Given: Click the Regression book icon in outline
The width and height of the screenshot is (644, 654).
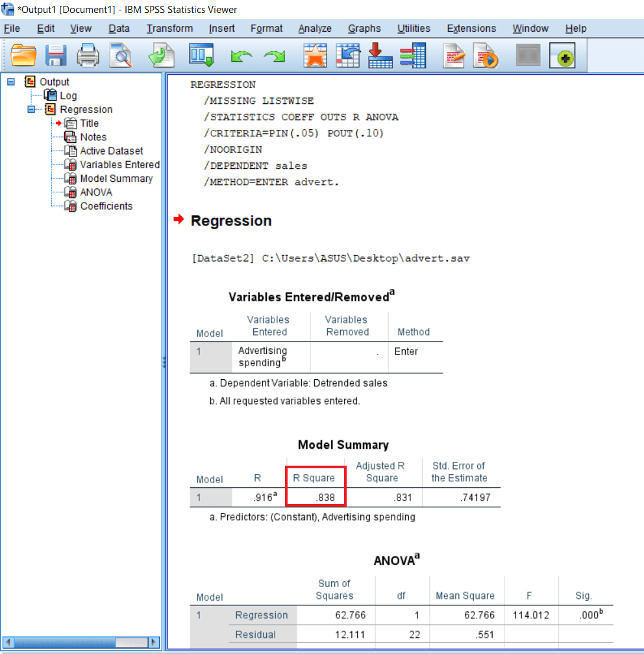Looking at the screenshot, I should [51, 109].
